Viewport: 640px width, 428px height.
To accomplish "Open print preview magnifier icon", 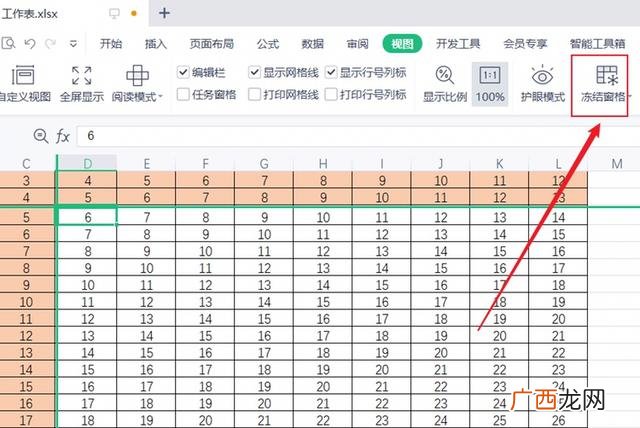I will tap(8, 43).
